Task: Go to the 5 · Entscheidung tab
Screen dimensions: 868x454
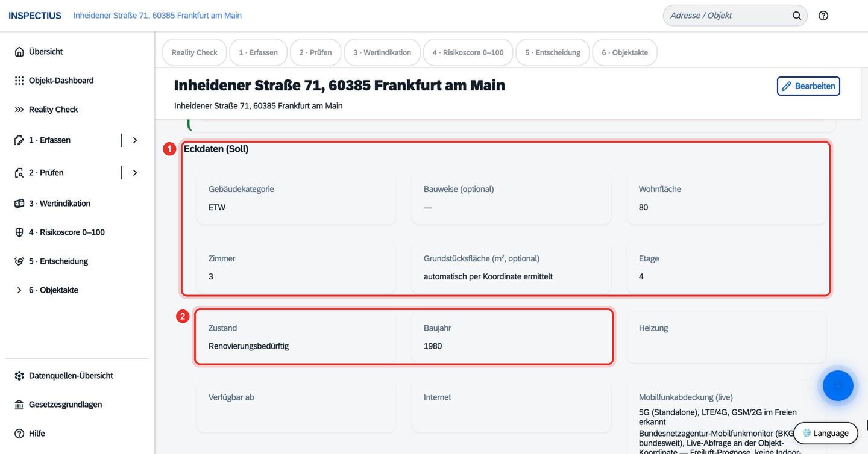Action: tap(553, 52)
